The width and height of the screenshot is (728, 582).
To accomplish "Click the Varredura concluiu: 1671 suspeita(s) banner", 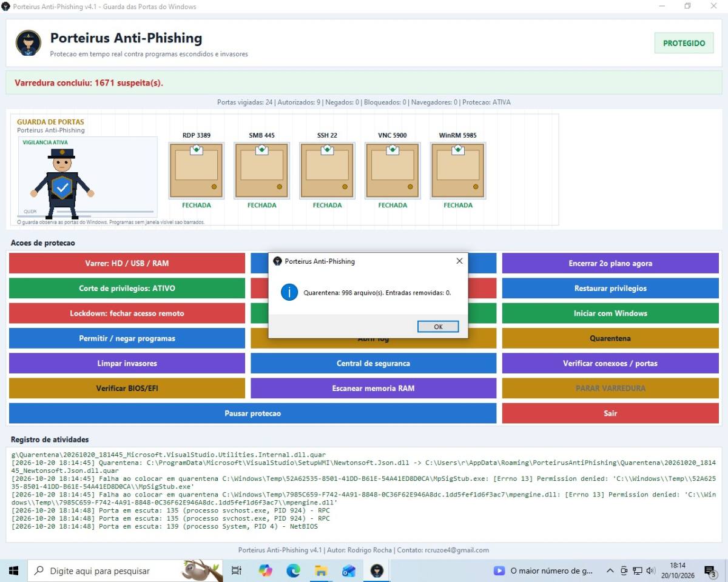I will [x=364, y=82].
